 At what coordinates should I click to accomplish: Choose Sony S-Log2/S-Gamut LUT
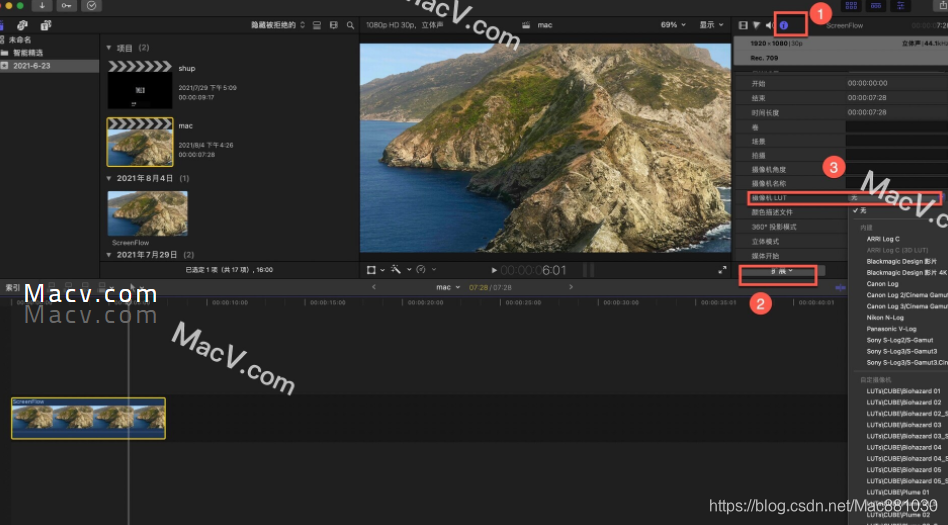coord(900,340)
